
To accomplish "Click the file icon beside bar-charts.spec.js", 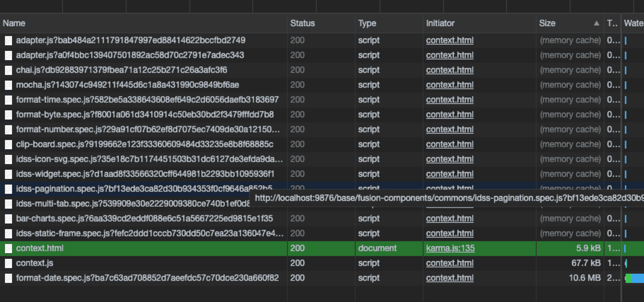I will 8,219.
